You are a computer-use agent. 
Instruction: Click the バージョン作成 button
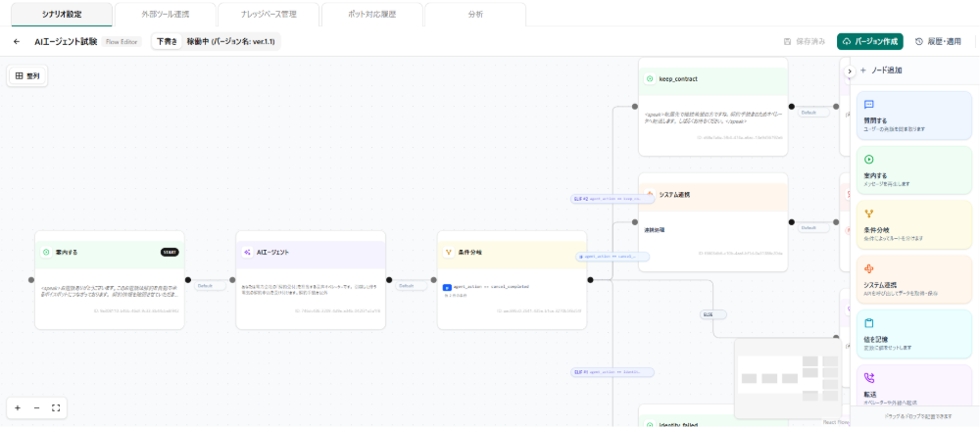[870, 42]
